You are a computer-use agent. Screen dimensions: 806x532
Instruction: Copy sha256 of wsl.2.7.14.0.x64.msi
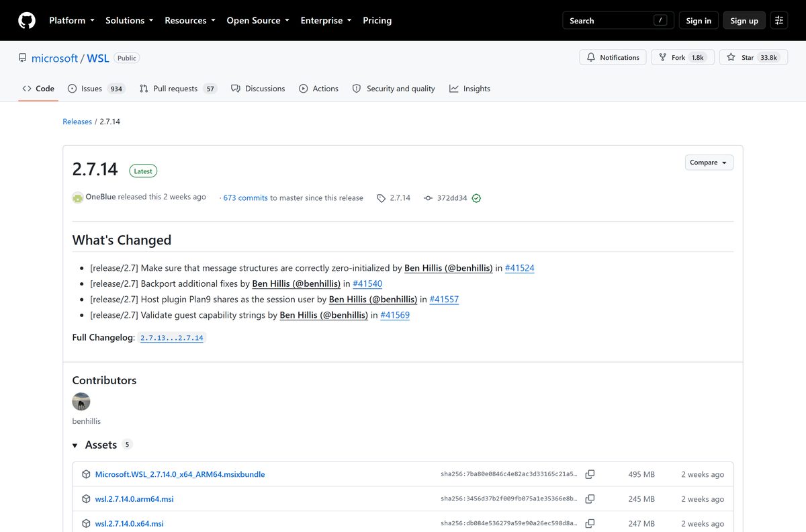point(590,523)
